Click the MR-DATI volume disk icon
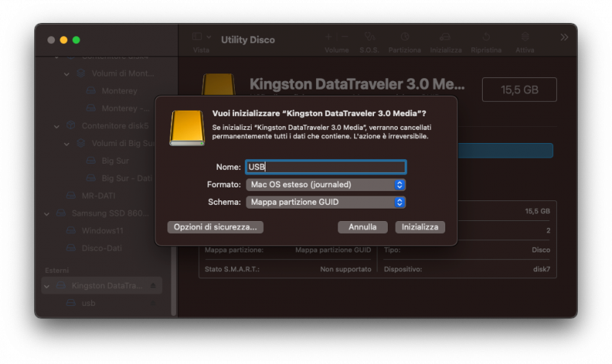This screenshot has height=364, width=612. tap(70, 196)
